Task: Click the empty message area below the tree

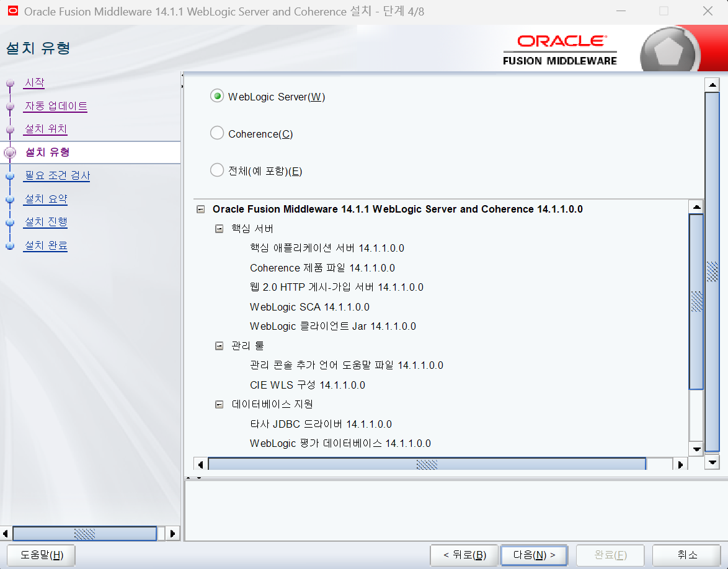Action: (455, 511)
